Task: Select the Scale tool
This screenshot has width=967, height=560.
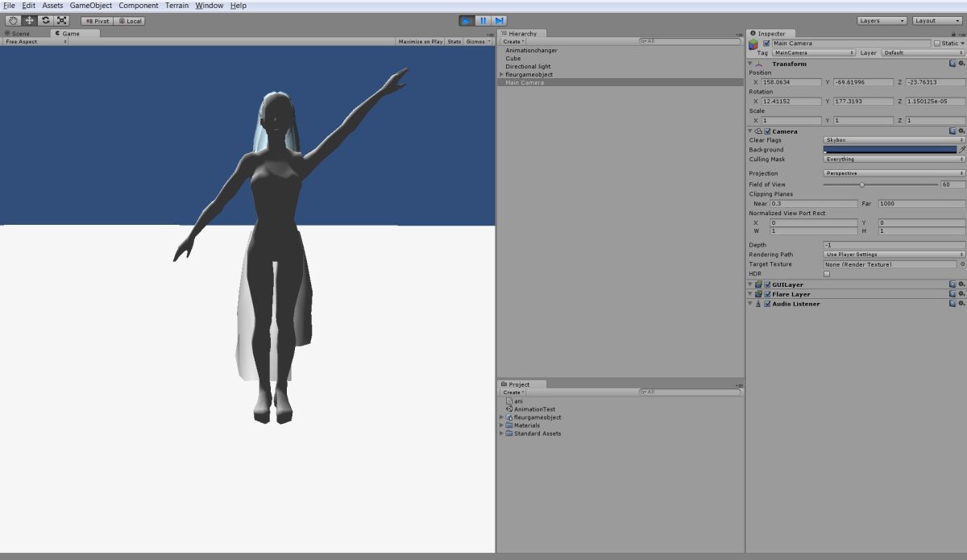Action: [62, 20]
